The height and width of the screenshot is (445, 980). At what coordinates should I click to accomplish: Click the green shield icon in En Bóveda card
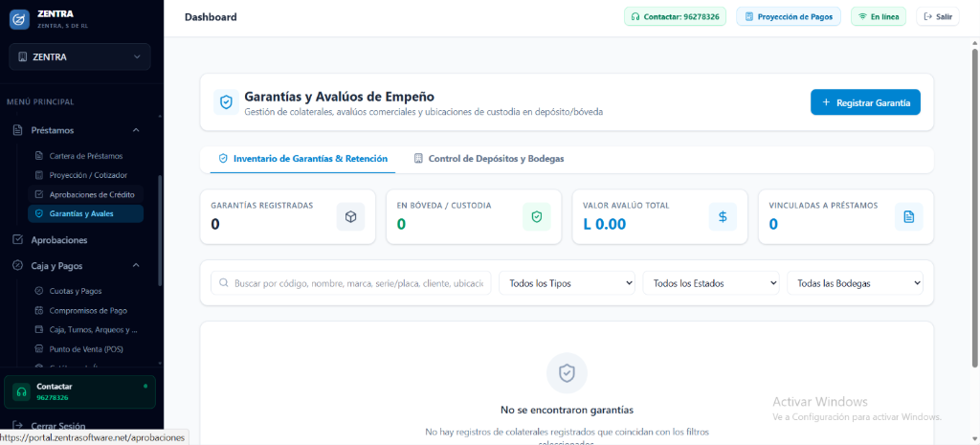coord(536,217)
